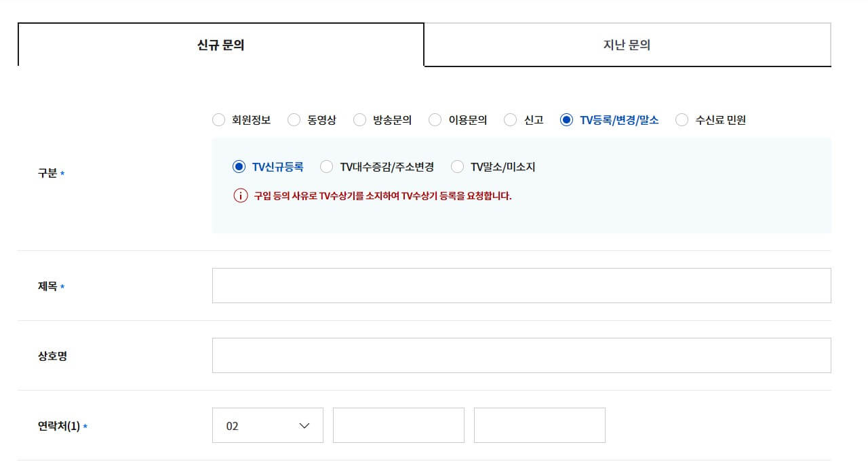Viewport: 868px width, 468px height.
Task: Select the 회원정보 category radio button
Action: click(x=218, y=119)
